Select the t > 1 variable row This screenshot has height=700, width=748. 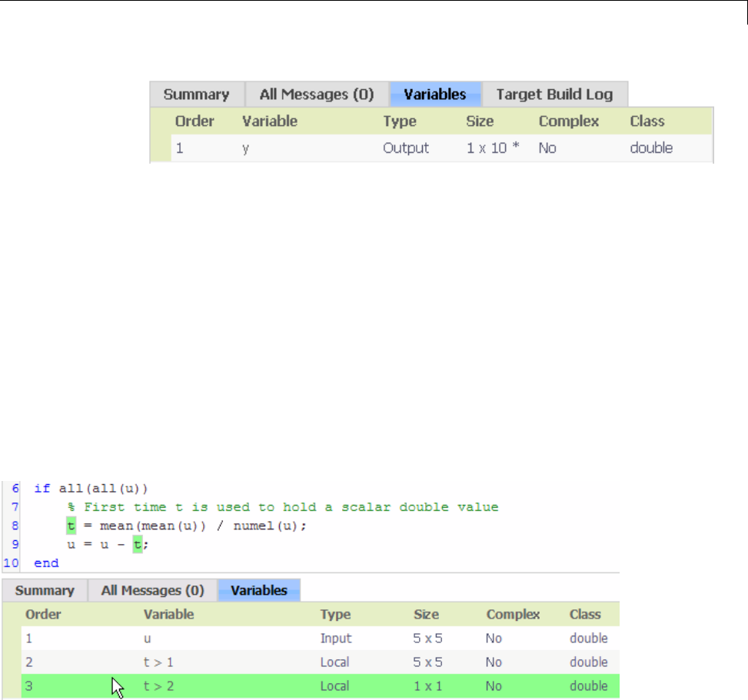pos(320,662)
